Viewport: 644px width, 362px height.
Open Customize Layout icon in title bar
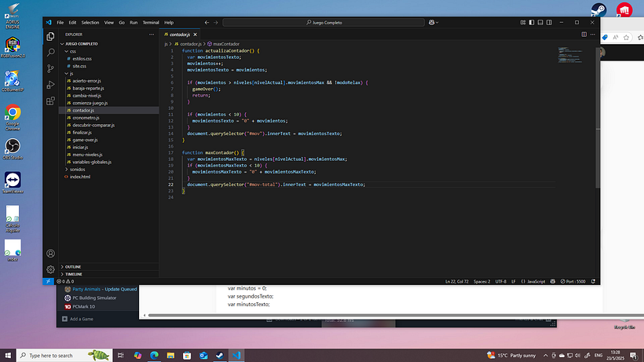pos(523,23)
